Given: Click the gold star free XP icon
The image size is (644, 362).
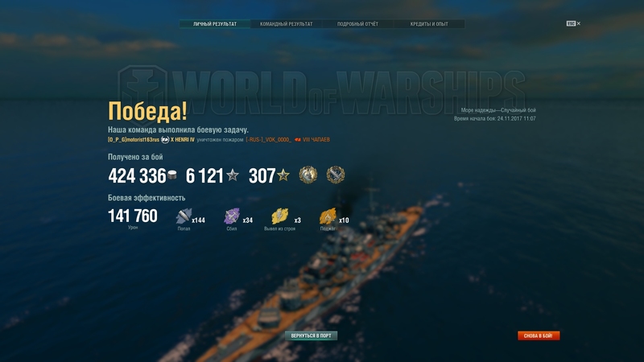Looking at the screenshot, I should tap(283, 175).
